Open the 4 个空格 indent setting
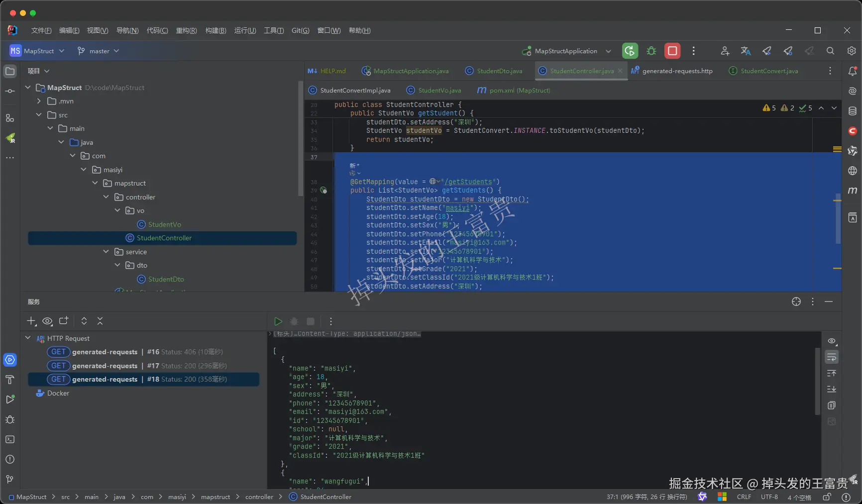This screenshot has width=862, height=504. click(x=799, y=497)
